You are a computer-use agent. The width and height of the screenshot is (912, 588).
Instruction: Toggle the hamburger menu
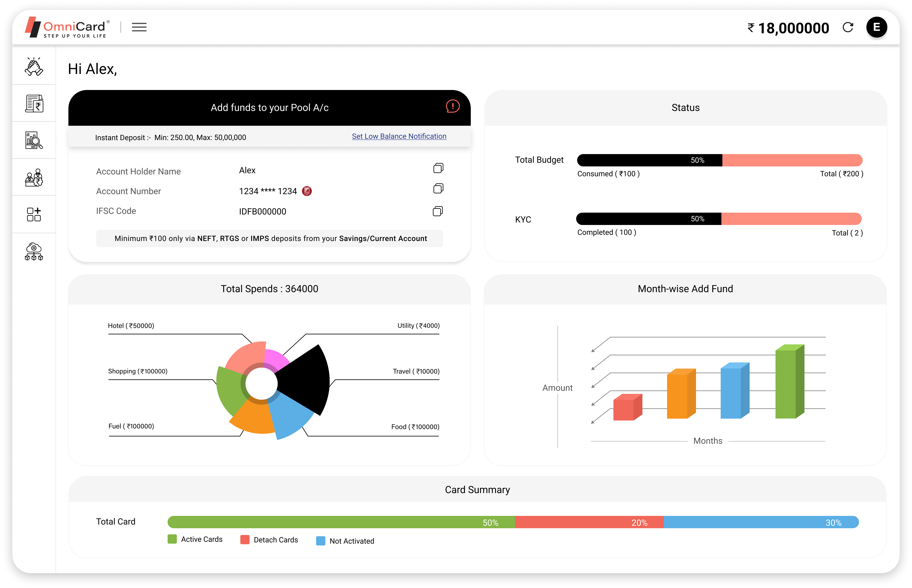[139, 27]
